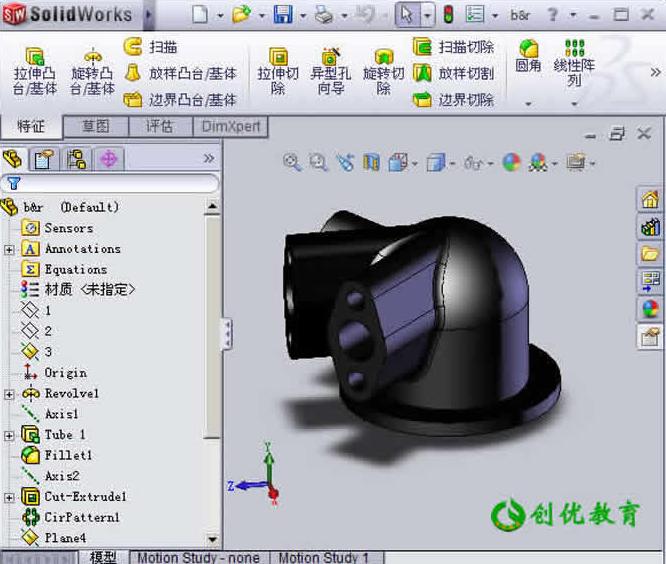This screenshot has width=666, height=564.
Task: Choose 旋转切除 revolved cut tool
Action: pyautogui.click(x=383, y=71)
